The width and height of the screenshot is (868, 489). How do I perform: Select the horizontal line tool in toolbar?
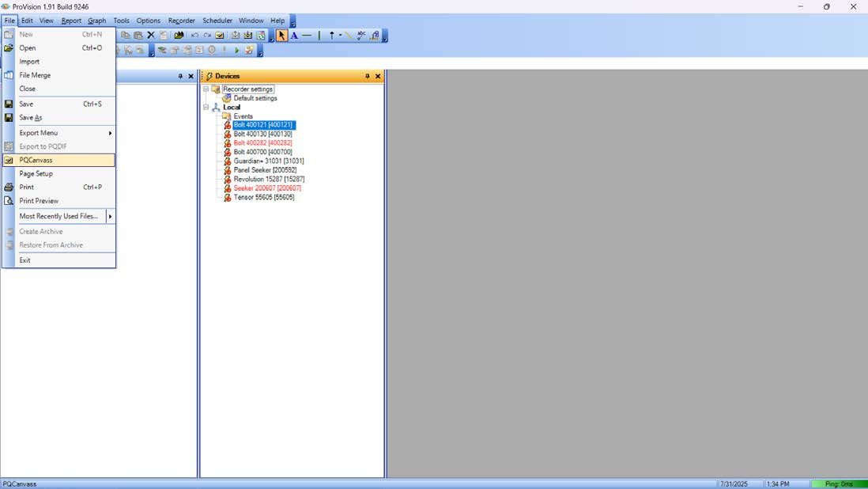(x=307, y=36)
